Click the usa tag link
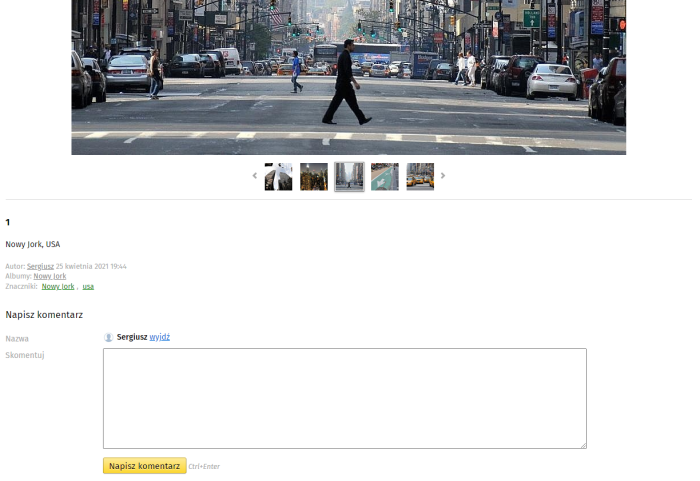700x481 pixels. pyautogui.click(x=88, y=286)
